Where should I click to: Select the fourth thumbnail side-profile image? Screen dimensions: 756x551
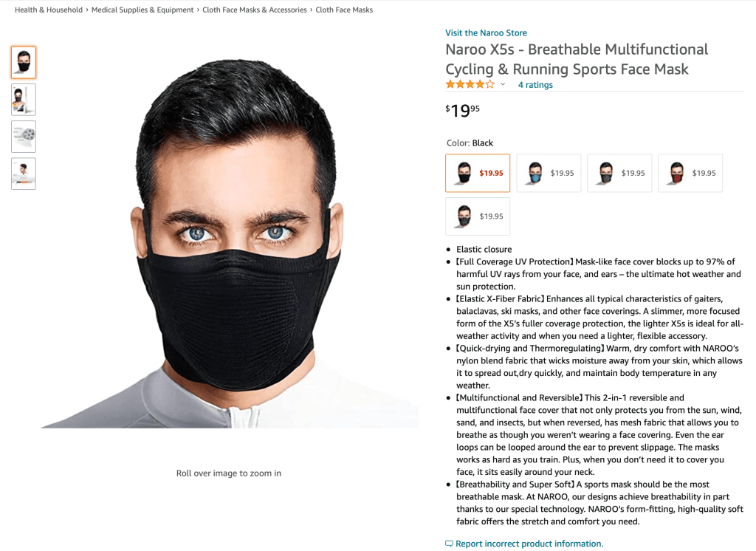(24, 174)
